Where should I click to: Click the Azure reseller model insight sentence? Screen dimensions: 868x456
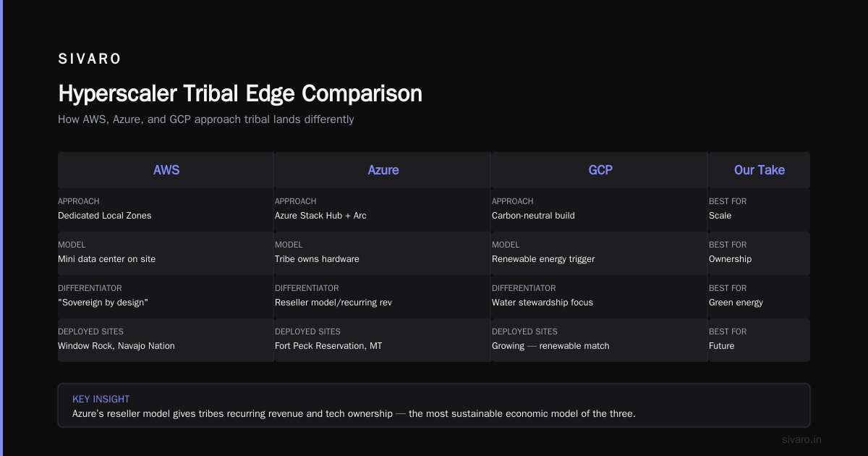tap(354, 414)
